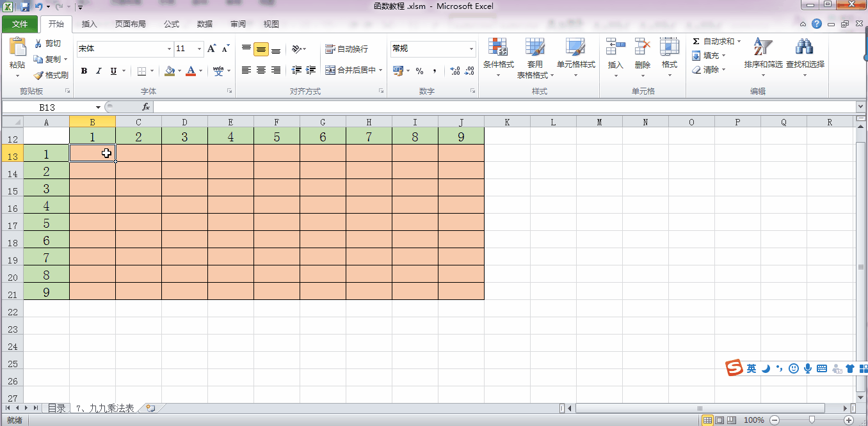Open the 文件 file menu button
This screenshot has width=868, height=426.
[20, 24]
